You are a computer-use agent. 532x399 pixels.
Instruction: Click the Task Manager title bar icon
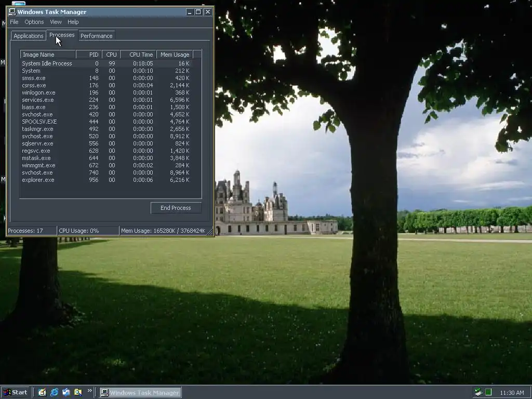coord(12,12)
